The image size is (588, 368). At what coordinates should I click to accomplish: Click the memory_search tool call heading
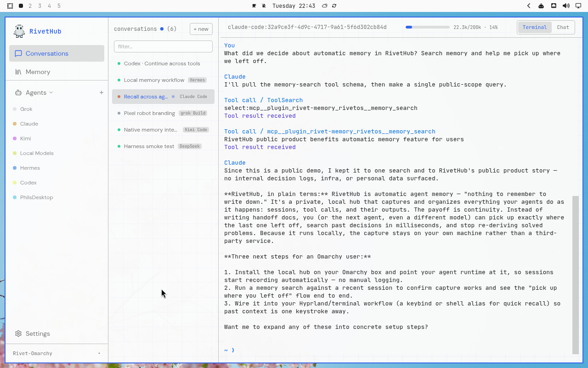click(330, 131)
